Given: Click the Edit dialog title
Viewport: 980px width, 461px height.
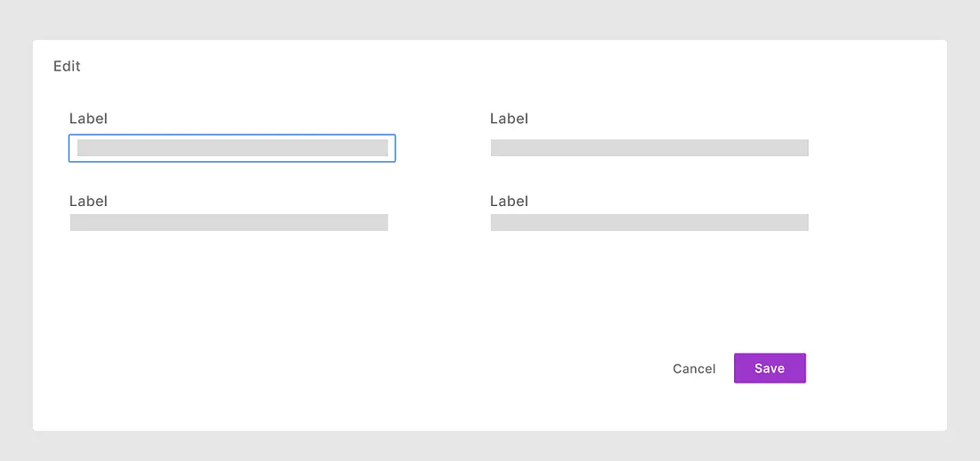Looking at the screenshot, I should point(67,66).
